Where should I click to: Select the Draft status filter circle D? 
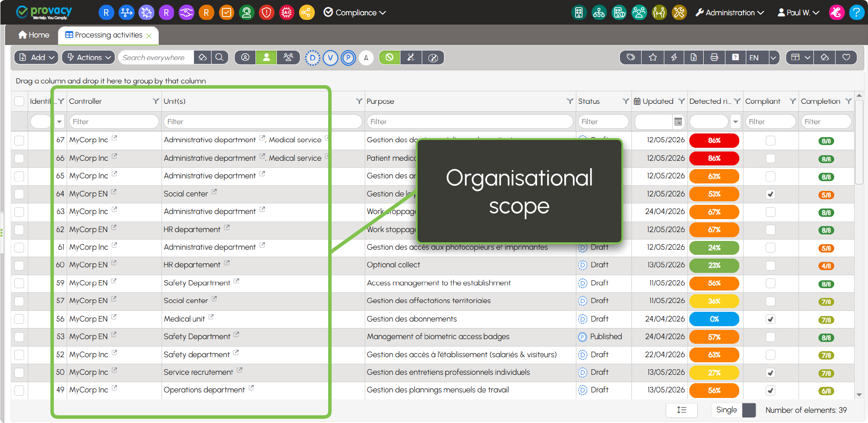point(312,58)
